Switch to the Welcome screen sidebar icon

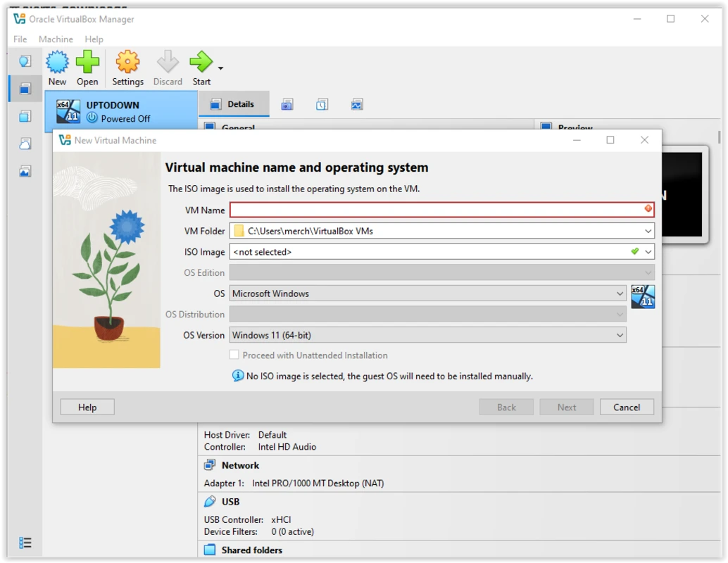25,61
